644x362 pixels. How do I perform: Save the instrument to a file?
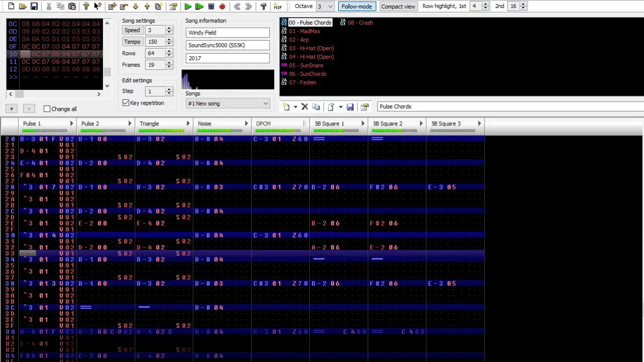pos(350,107)
